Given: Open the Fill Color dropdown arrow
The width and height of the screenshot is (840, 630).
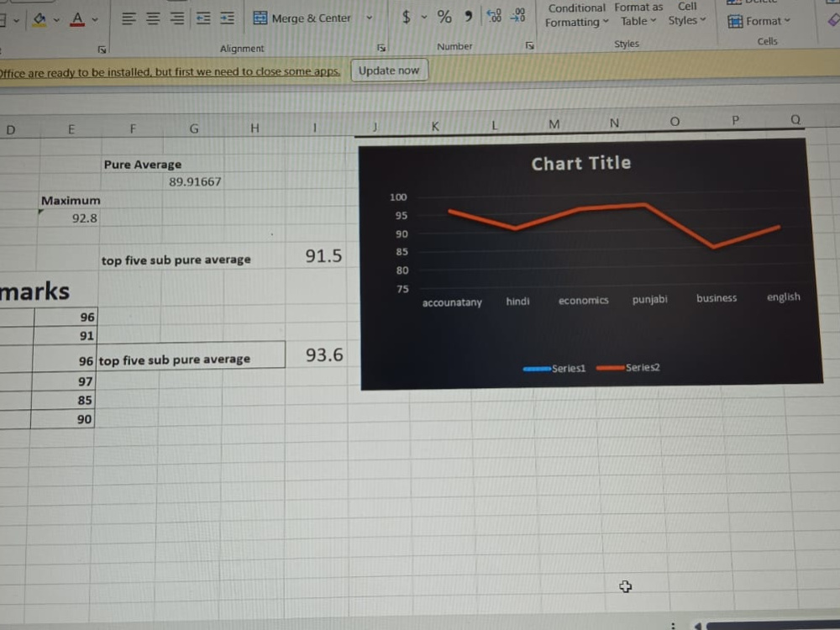Looking at the screenshot, I should tap(56, 20).
